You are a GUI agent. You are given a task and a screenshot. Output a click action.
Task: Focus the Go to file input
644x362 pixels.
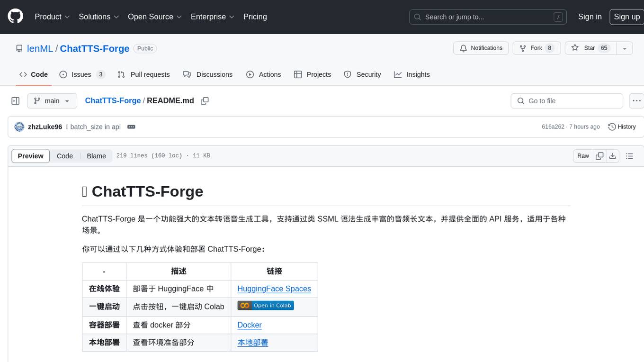[567, 101]
